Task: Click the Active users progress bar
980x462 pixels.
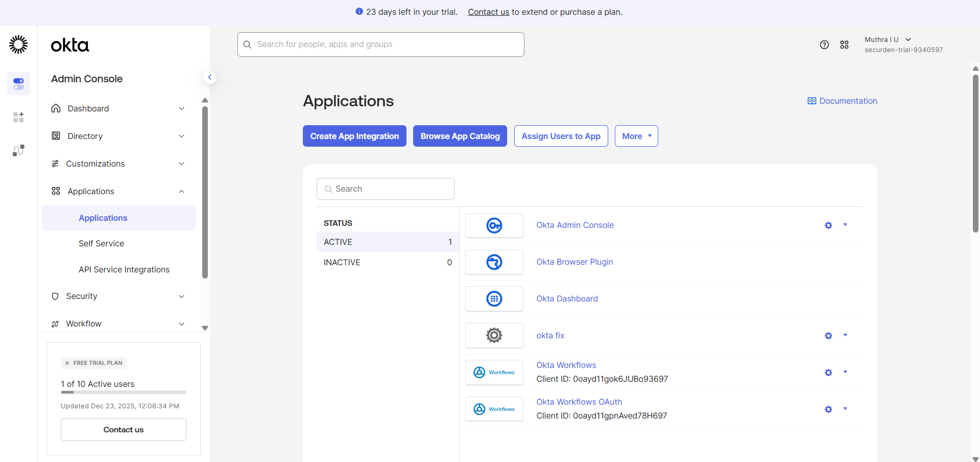Action: coord(123,392)
